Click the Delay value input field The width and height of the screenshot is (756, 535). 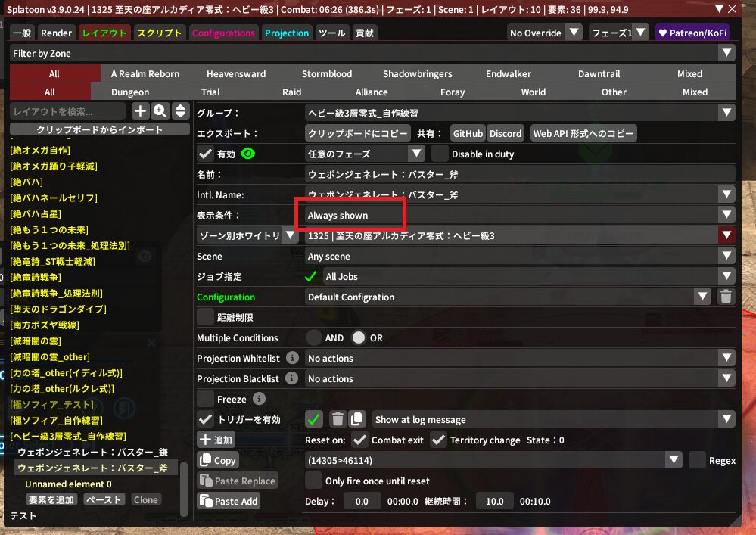pyautogui.click(x=362, y=501)
